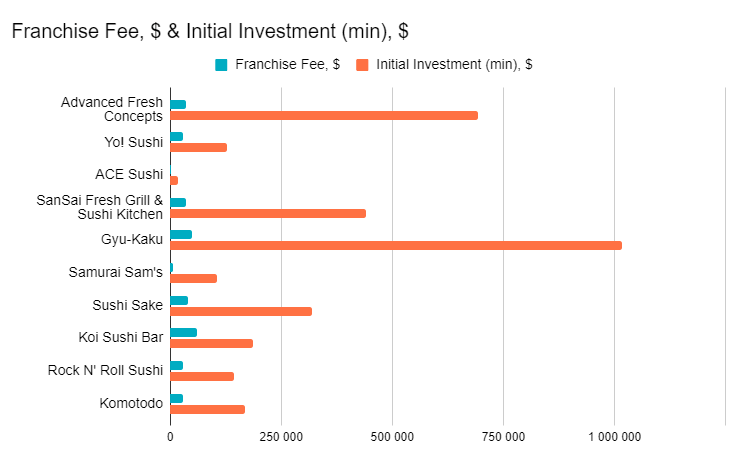Click ACE Sushi's small orange bar
The width and height of the screenshot is (747, 465).
point(174,181)
